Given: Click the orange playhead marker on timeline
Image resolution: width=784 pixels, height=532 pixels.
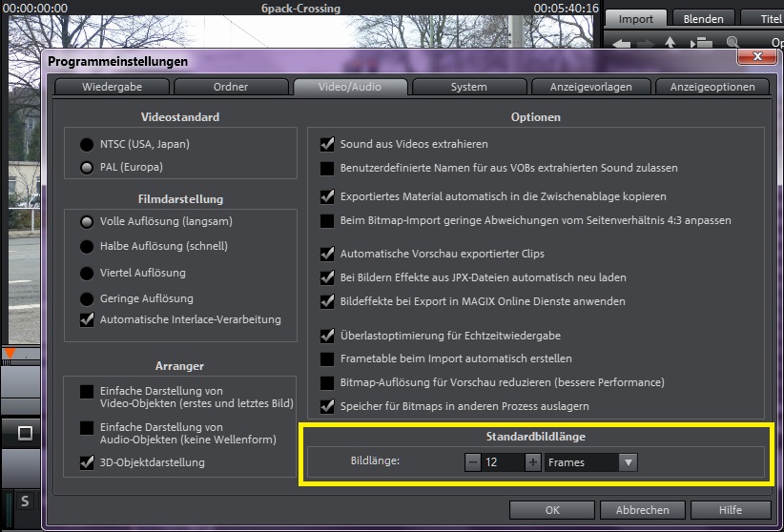Looking at the screenshot, I should pyautogui.click(x=10, y=354).
